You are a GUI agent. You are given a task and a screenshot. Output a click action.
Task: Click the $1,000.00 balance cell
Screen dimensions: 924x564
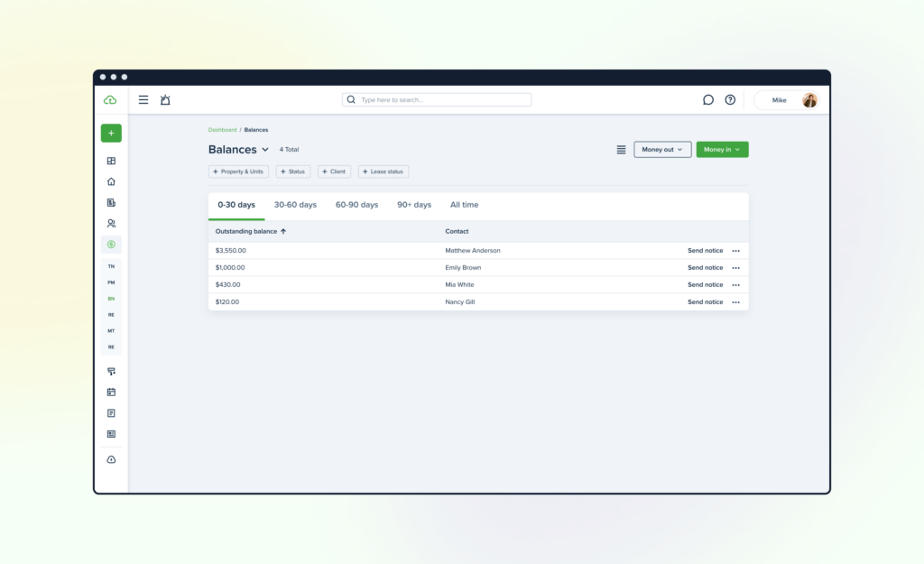click(x=230, y=267)
